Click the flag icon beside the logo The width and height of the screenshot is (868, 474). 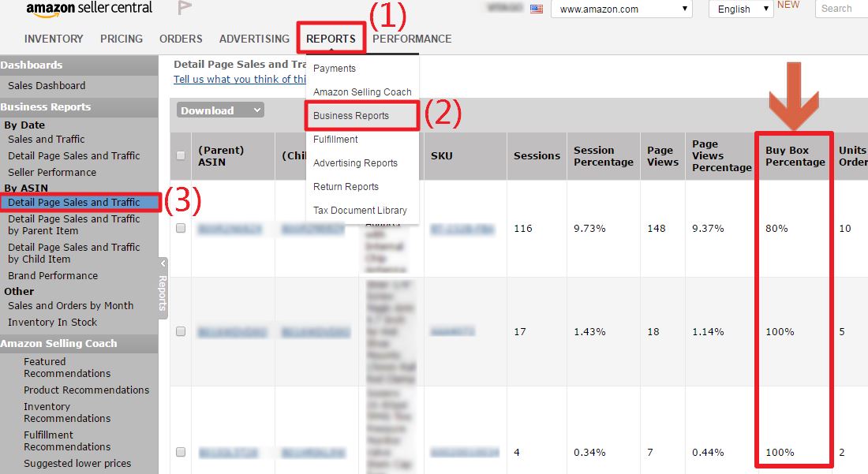[x=185, y=9]
